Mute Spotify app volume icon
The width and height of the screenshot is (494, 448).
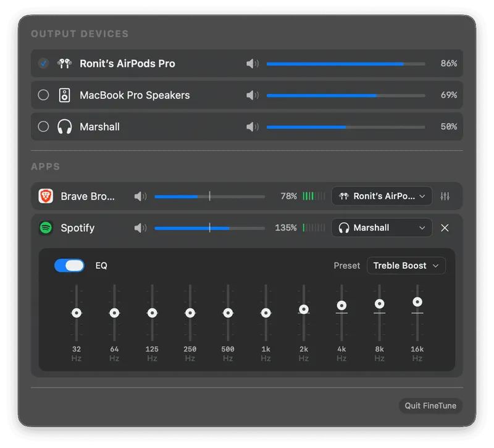tap(140, 228)
